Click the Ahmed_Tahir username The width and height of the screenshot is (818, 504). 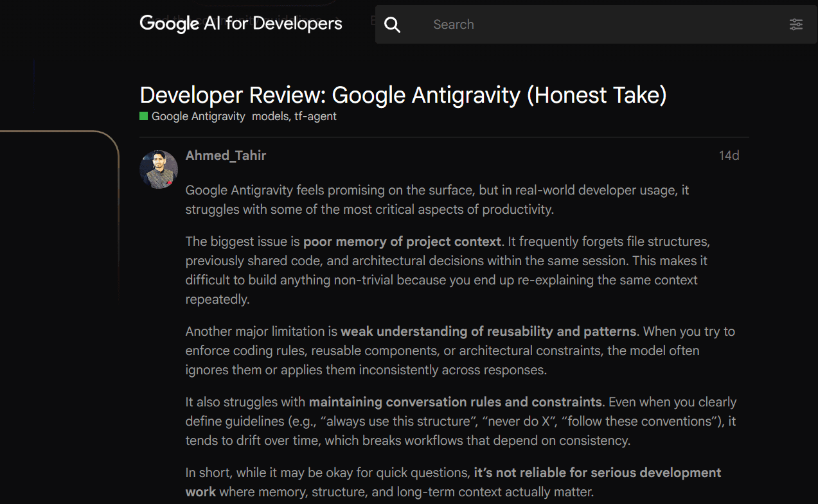point(226,155)
